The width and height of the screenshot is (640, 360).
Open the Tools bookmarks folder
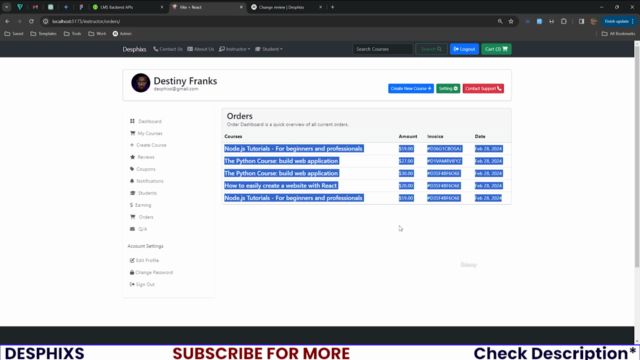click(72, 33)
